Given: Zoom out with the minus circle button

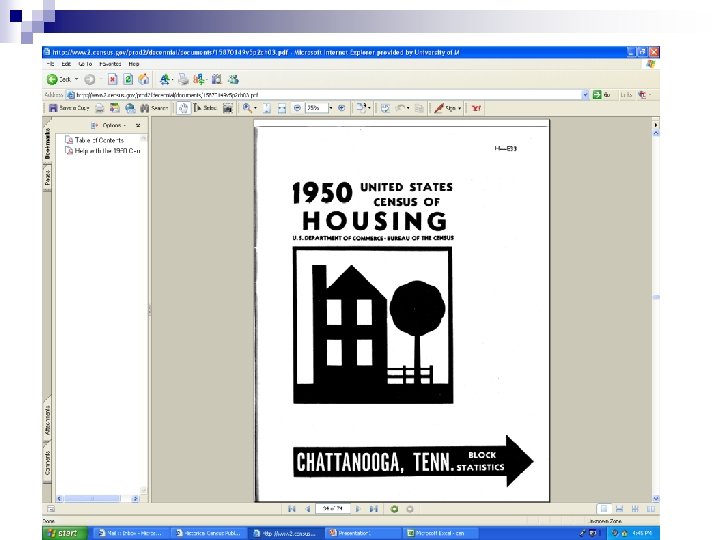Looking at the screenshot, I should [297, 108].
